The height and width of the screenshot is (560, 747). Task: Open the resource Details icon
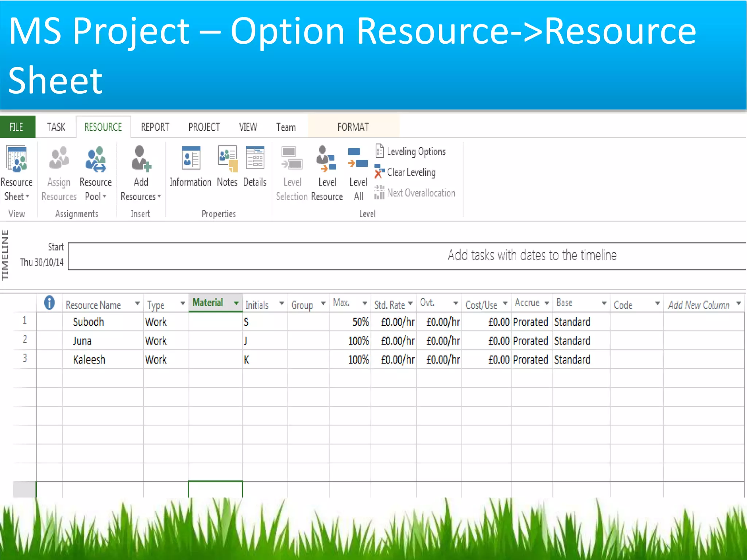(255, 157)
